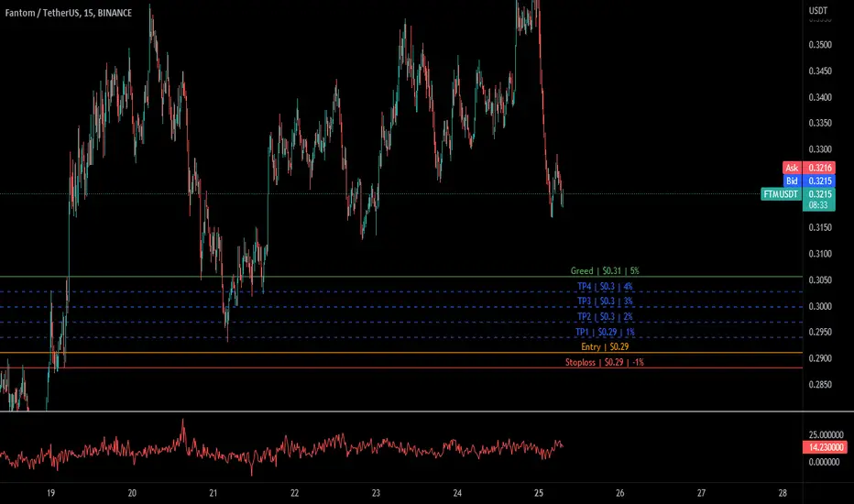Click the 0.3150 price axis value

(820, 228)
